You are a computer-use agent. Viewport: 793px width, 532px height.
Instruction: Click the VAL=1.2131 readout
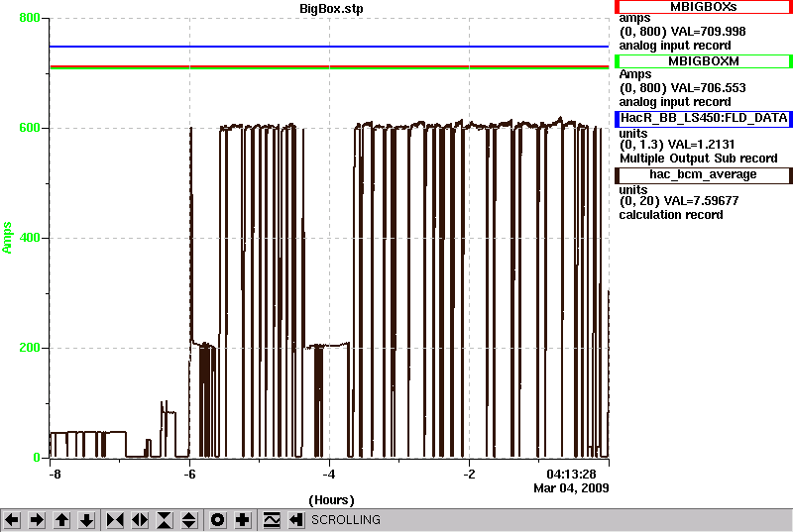tap(701, 145)
